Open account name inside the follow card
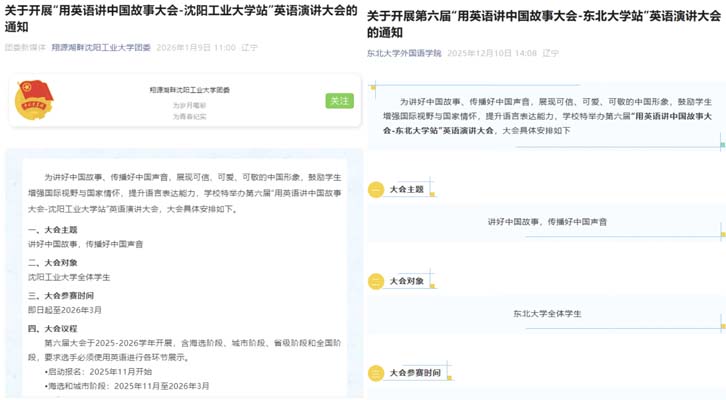Screen dimensions: 726x400 pos(189,90)
